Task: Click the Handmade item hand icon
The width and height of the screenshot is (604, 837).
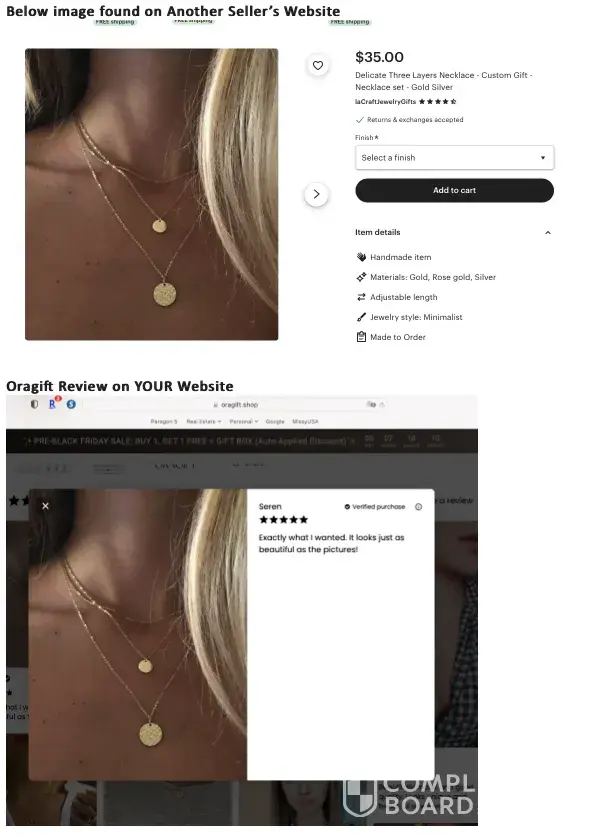Action: tap(361, 257)
